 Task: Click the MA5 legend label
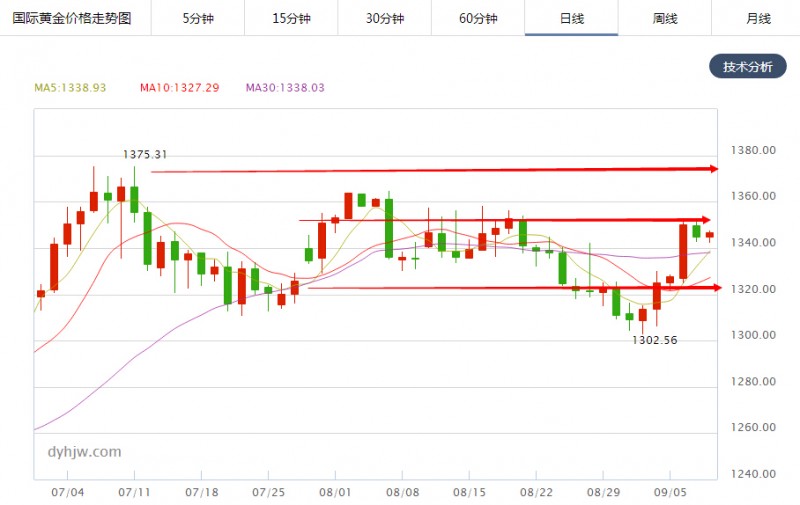[x=70, y=88]
